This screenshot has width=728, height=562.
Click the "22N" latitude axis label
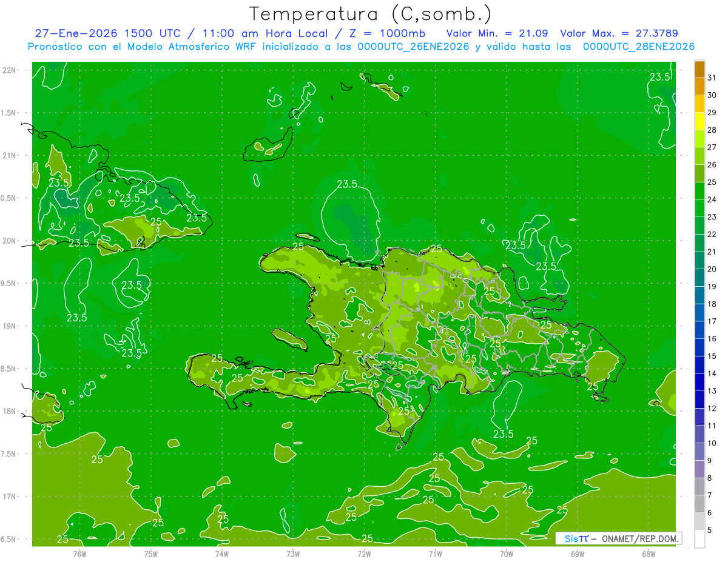pos(10,70)
